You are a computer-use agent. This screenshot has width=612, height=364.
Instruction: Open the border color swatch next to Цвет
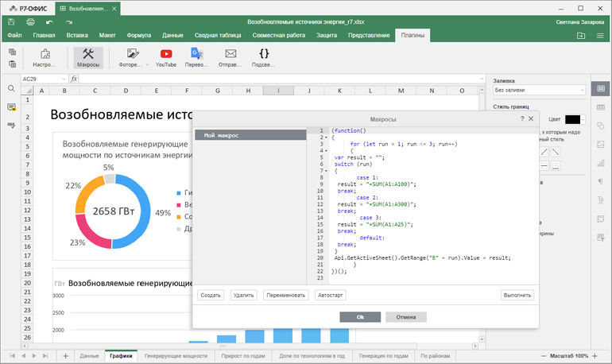click(x=572, y=119)
